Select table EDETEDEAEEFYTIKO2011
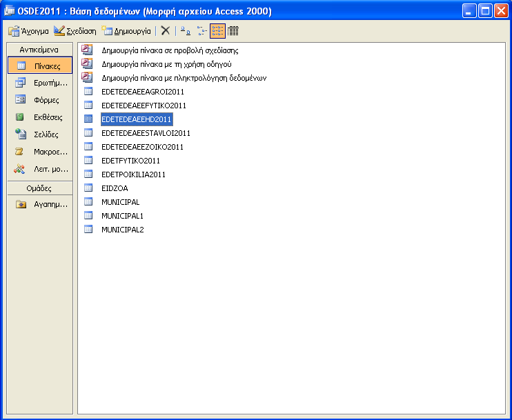This screenshot has height=420, width=512. click(x=144, y=106)
